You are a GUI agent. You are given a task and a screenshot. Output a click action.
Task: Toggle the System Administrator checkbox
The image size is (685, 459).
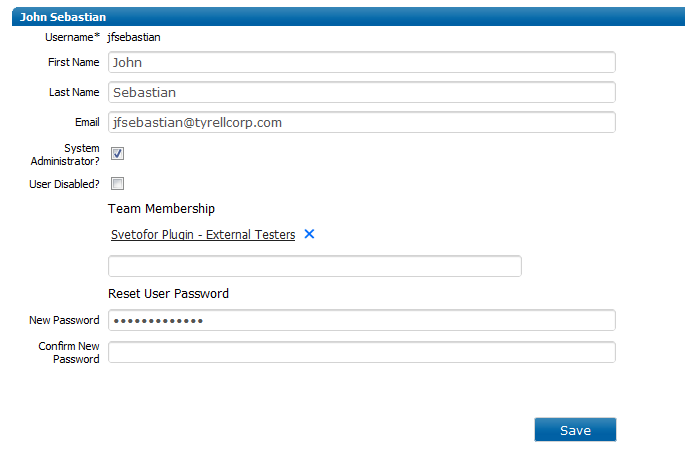[118, 153]
